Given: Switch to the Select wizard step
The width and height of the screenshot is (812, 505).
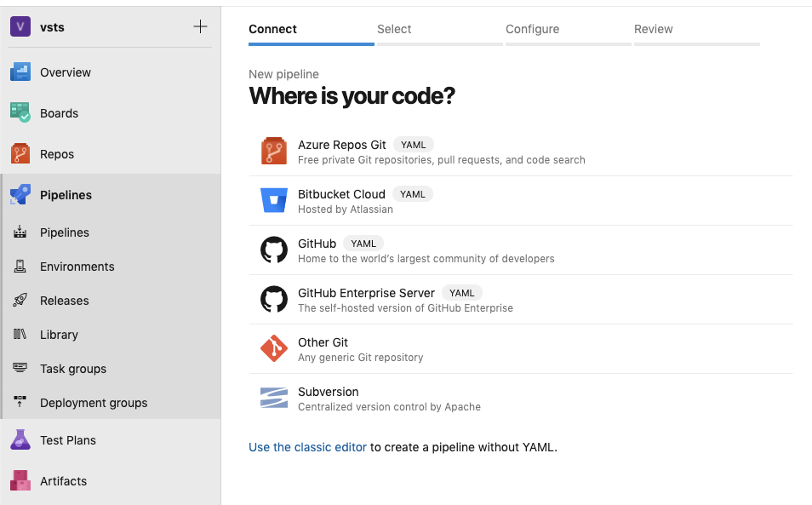Looking at the screenshot, I should [x=394, y=30].
